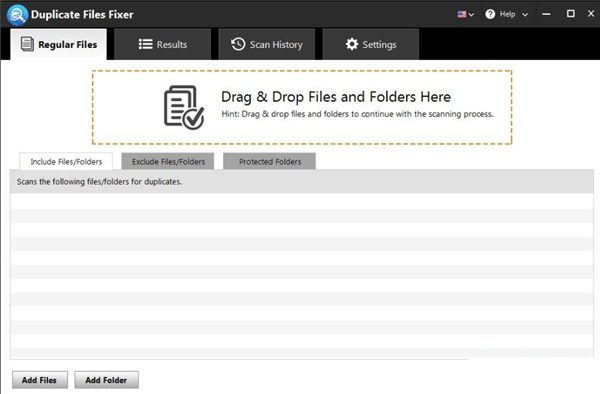Click the 'Scans the following files/folders' description
Viewport: 600px width, 394px height.
99,182
